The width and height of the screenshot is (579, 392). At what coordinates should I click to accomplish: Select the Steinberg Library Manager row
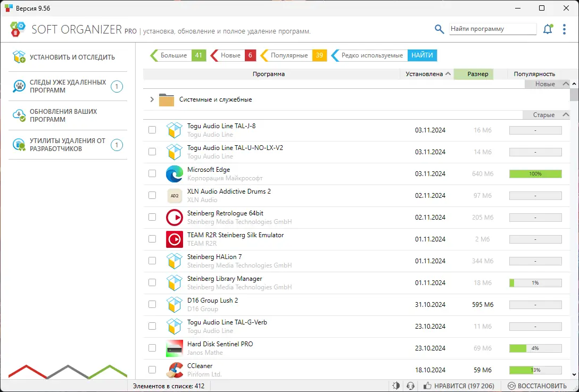tap(357, 283)
